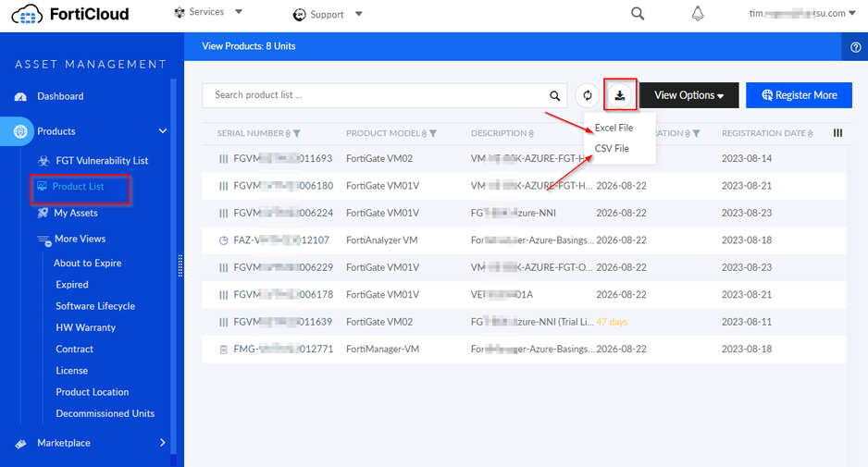Choose Excel File export option
This screenshot has height=467, width=868.
614,128
